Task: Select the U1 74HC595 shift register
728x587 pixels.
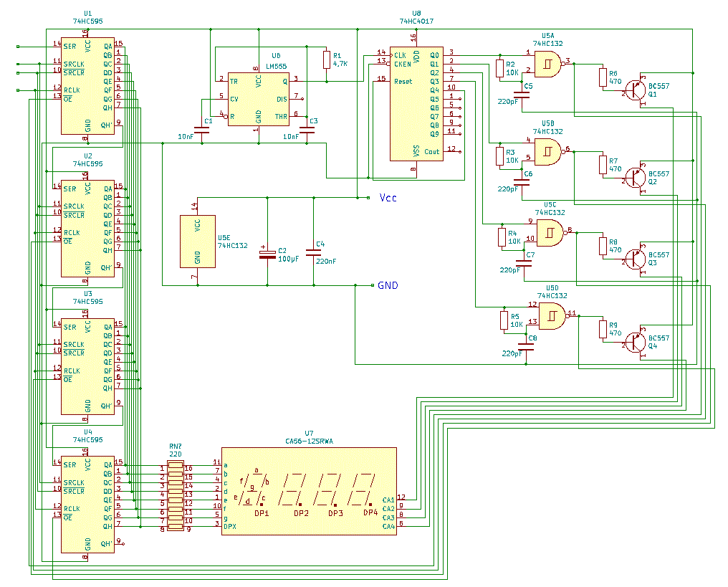Action: pyautogui.click(x=87, y=86)
